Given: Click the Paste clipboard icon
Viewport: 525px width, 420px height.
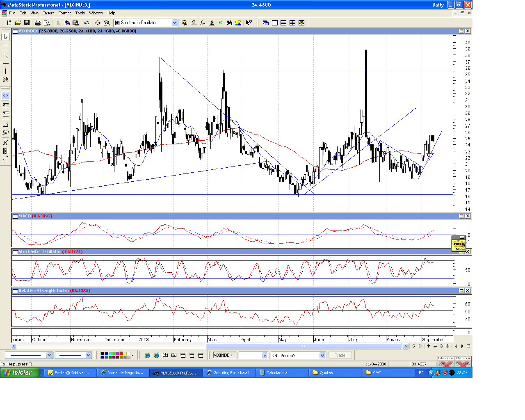Looking at the screenshot, I should coord(76,23).
